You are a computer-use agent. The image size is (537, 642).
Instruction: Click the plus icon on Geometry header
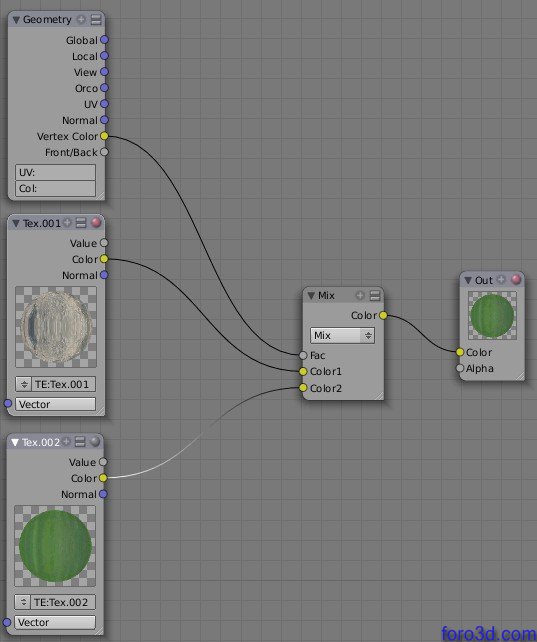click(81, 19)
